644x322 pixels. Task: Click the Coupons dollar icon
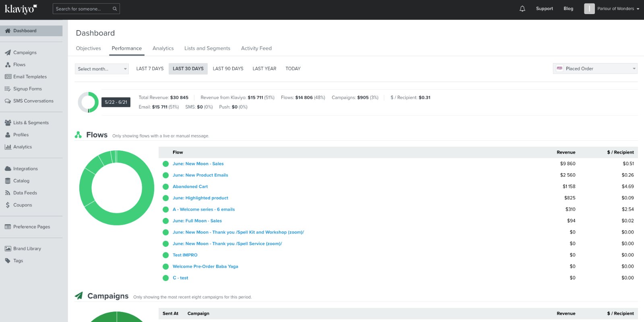click(x=8, y=205)
